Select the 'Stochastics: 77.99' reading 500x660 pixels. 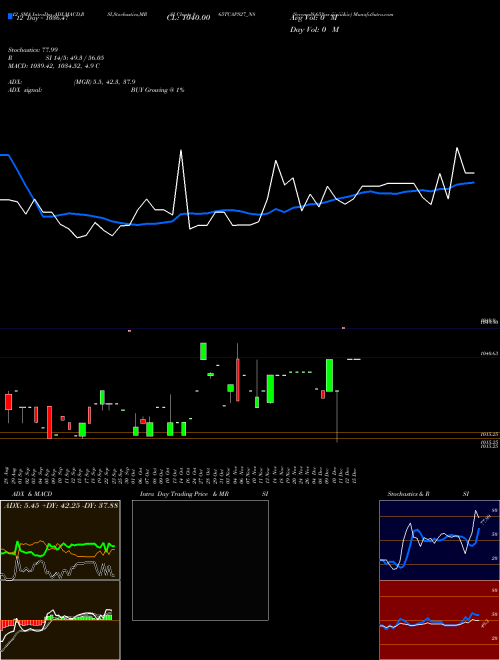33,50
